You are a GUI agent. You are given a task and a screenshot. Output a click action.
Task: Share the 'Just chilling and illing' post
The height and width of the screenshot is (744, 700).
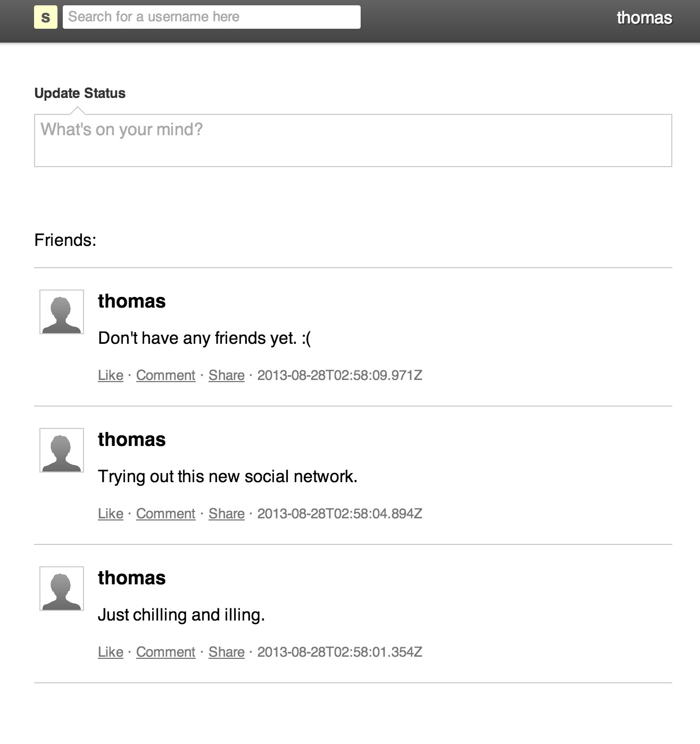[x=227, y=652]
